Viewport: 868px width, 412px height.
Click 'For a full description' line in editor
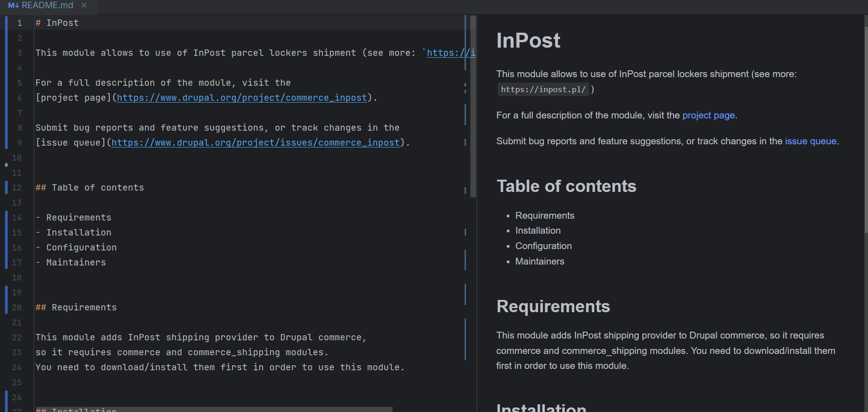click(163, 83)
